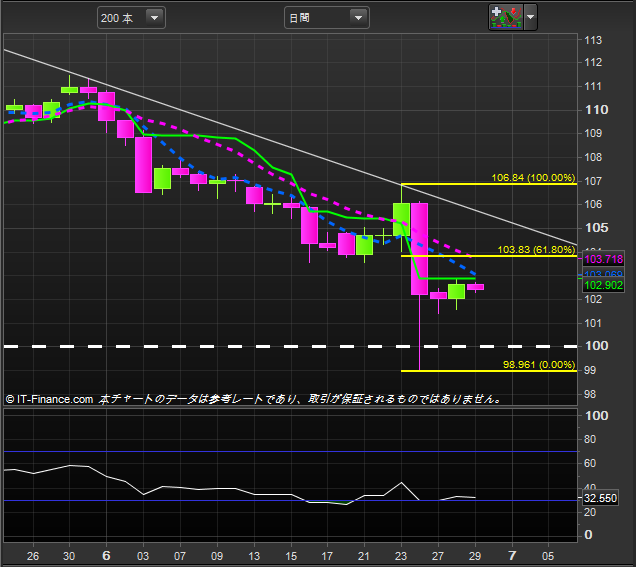Viewport: 636px width, 567px height.
Task: Click the IT-Finance.com copyright text
Action: [x=49, y=399]
